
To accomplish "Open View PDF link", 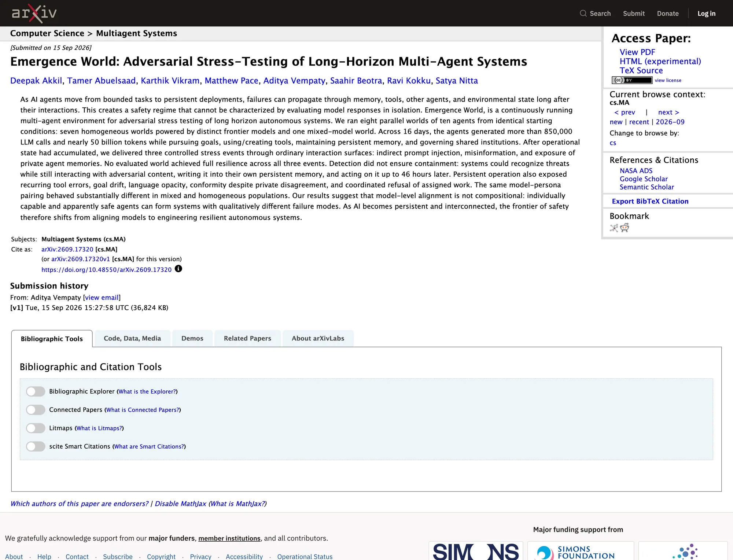I will [x=637, y=52].
